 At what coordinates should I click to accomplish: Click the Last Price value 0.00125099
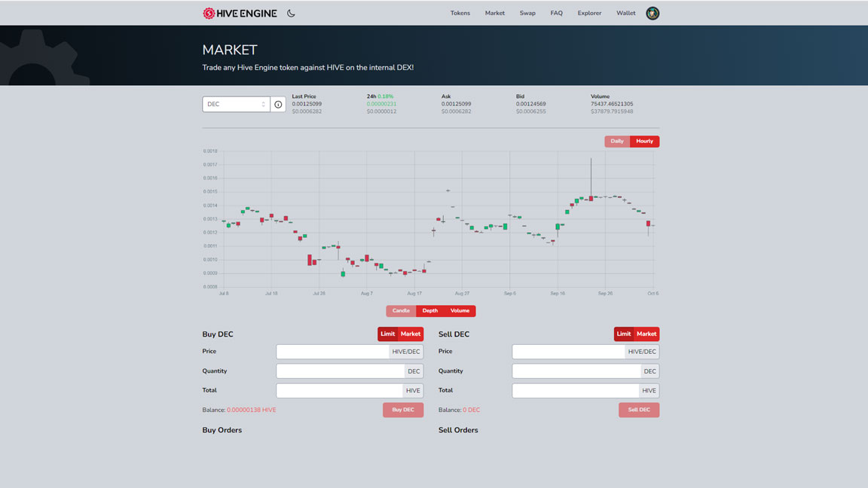(307, 104)
